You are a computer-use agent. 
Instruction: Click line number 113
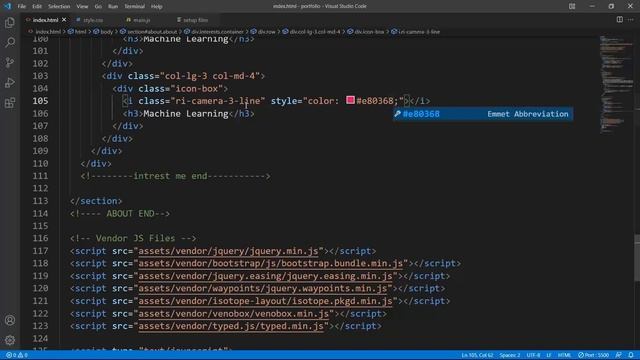tap(40, 201)
